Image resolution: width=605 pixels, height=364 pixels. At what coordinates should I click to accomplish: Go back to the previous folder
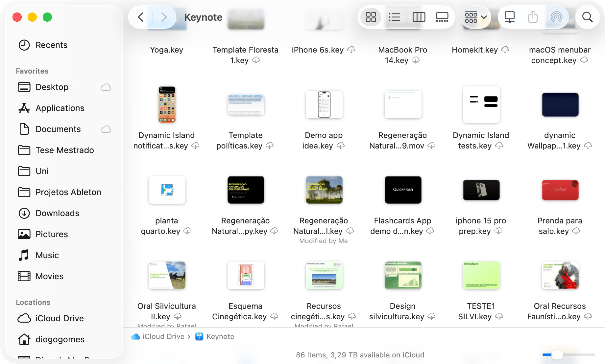coord(141,17)
